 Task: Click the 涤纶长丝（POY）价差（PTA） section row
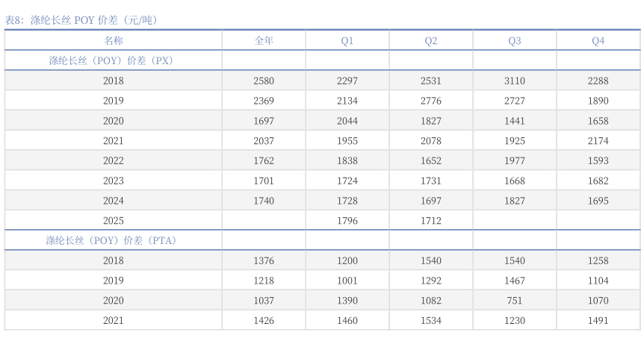click(111, 240)
